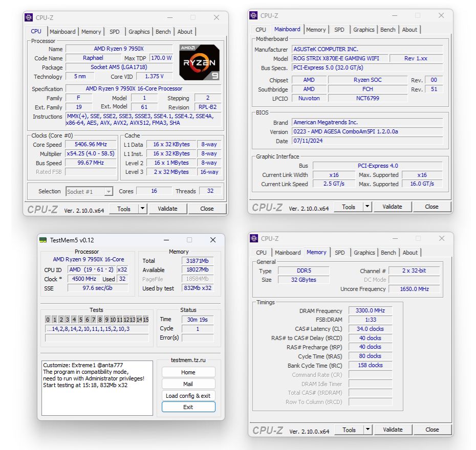Click TestMem5 Total memory value 31871Mb
This screenshot has width=476, height=450.
pos(198,261)
